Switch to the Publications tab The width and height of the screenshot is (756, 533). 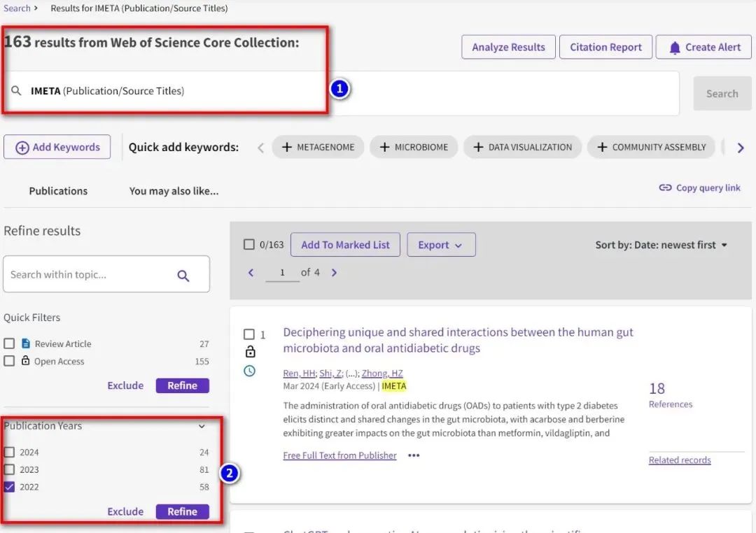tap(58, 191)
